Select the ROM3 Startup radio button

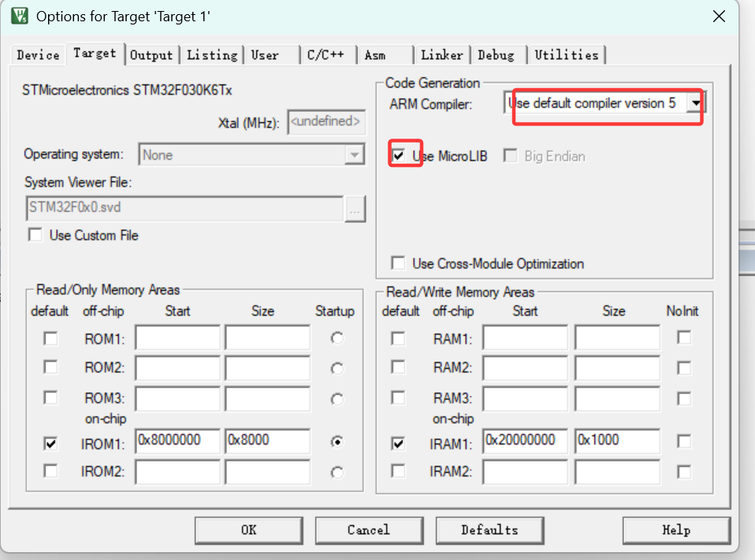[337, 399]
